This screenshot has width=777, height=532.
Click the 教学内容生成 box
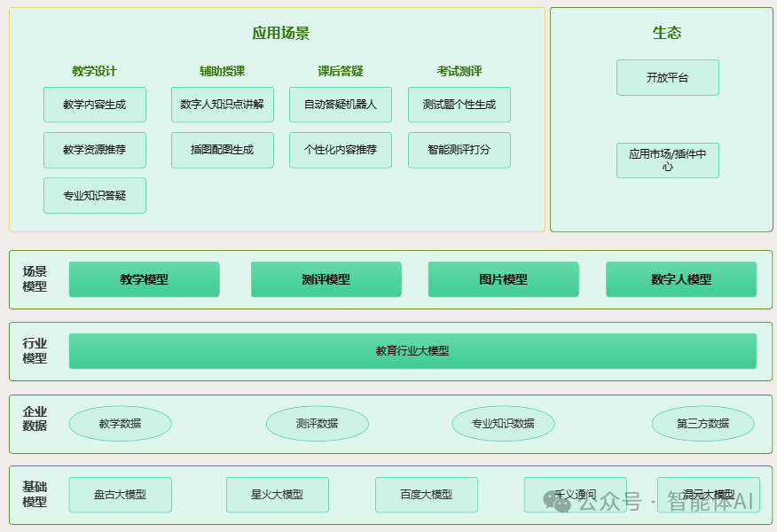point(95,104)
